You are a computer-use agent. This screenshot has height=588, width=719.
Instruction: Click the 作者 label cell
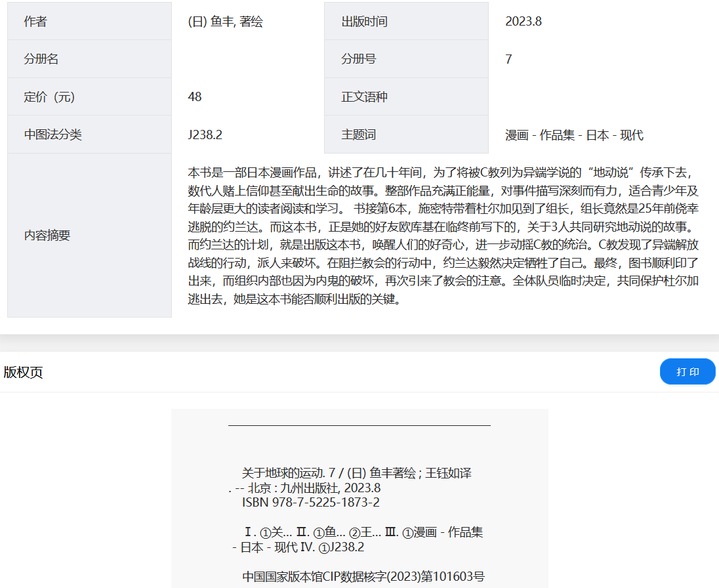click(89, 21)
